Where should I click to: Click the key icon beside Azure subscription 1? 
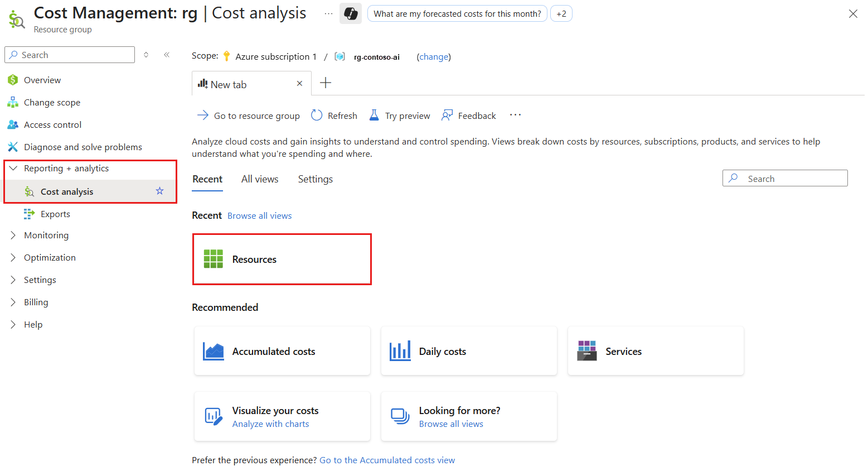point(226,56)
